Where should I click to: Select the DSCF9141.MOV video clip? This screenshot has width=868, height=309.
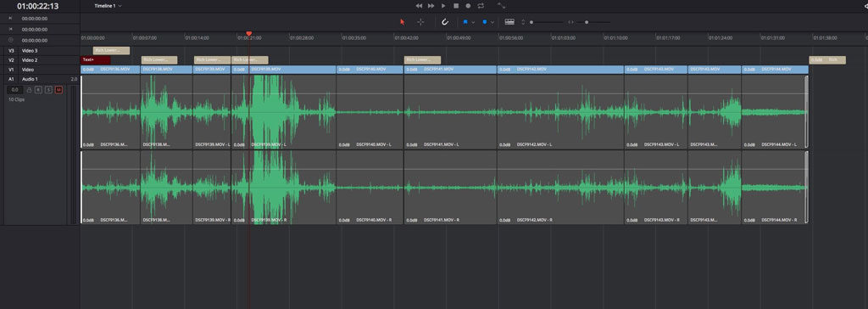click(x=451, y=70)
